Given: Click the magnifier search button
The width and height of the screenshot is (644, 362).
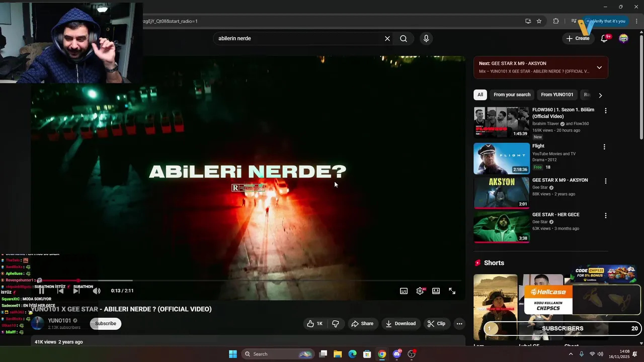Looking at the screenshot, I should (404, 39).
